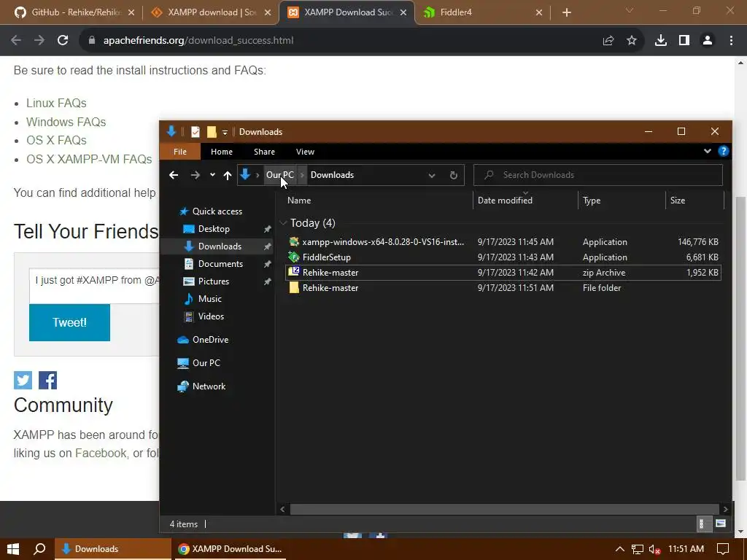Bookmark this page with star icon

[x=632, y=41]
